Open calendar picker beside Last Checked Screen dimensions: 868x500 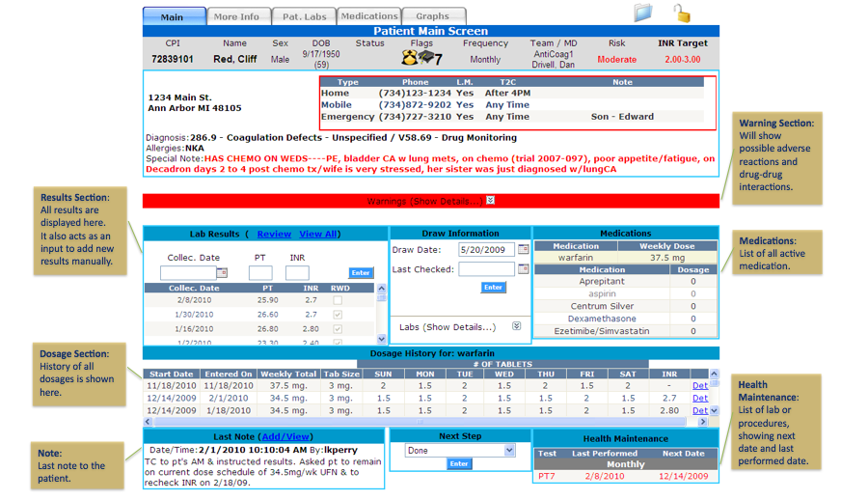[523, 269]
